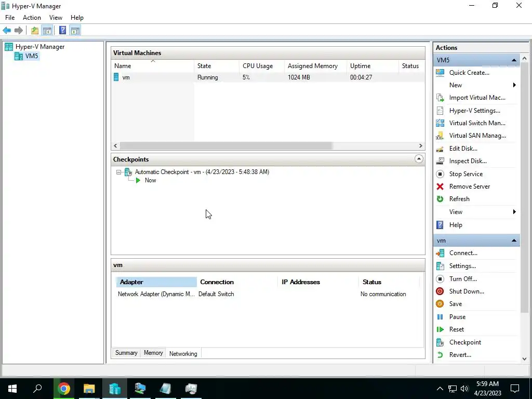The height and width of the screenshot is (399, 532).
Task: Open the Notifications center icon
Action: click(515, 389)
